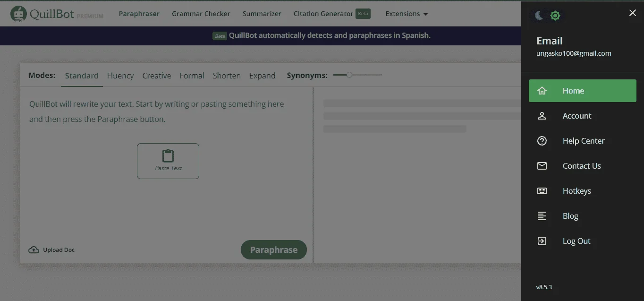Select the Expand mode tab
644x301 pixels.
[262, 76]
